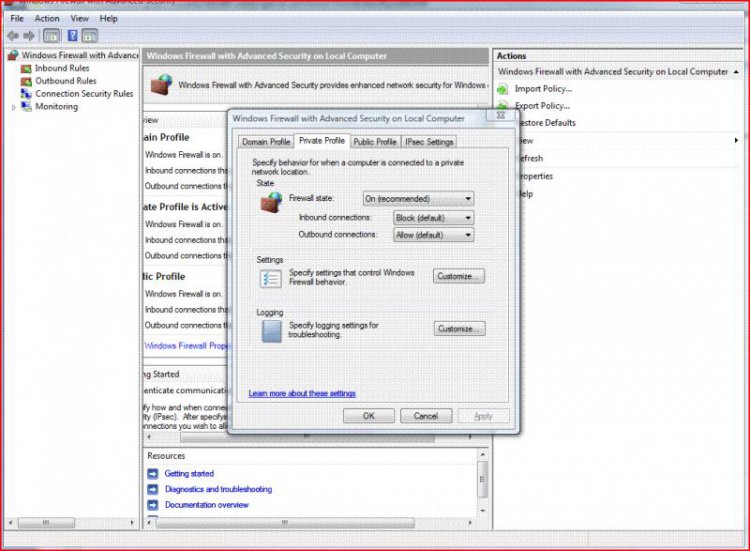Click the Back arrow toolbar icon
The width and height of the screenshot is (750, 551).
pyautogui.click(x=13, y=36)
